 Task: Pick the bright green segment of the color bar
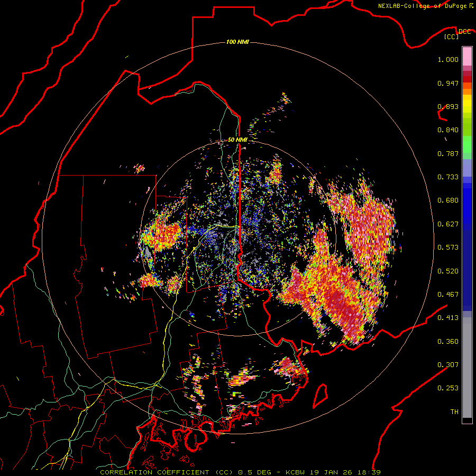coord(467,144)
